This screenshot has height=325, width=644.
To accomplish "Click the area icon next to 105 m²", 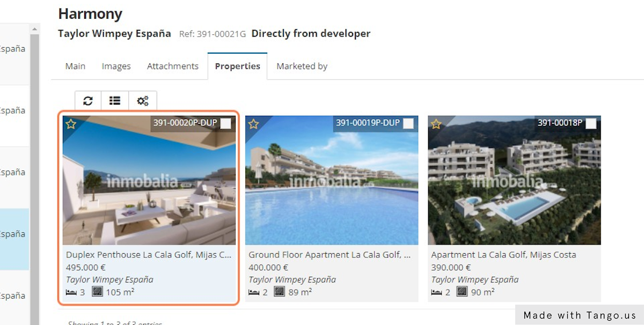I will [97, 291].
